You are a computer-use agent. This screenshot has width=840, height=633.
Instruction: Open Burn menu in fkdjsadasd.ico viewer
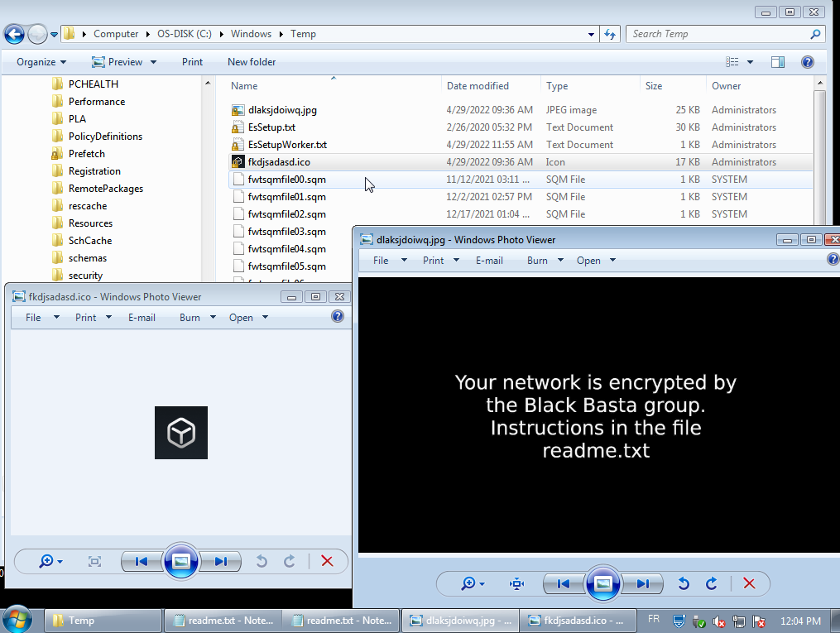click(197, 318)
